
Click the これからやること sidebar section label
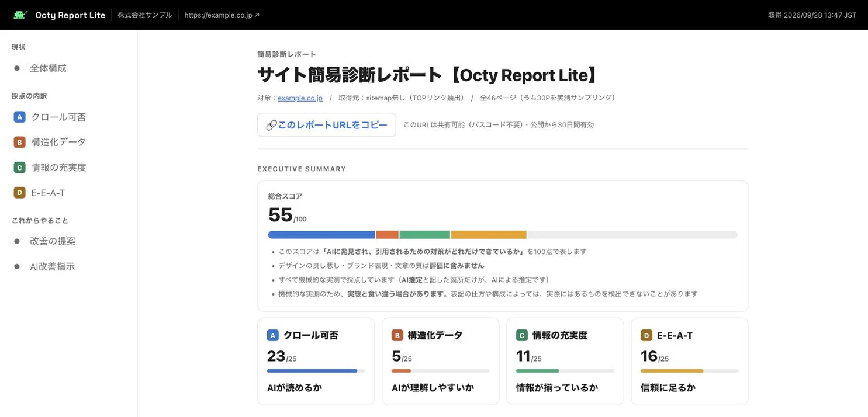[40, 221]
